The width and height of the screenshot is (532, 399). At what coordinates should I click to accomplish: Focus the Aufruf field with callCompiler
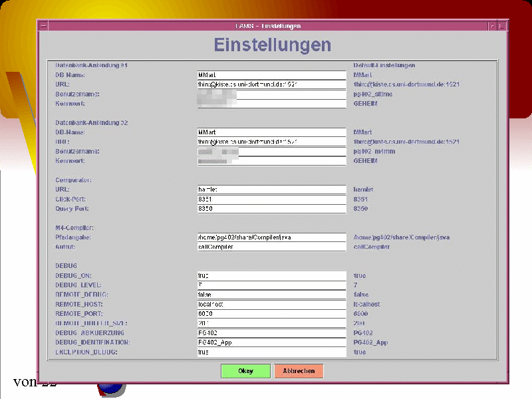tap(271, 247)
